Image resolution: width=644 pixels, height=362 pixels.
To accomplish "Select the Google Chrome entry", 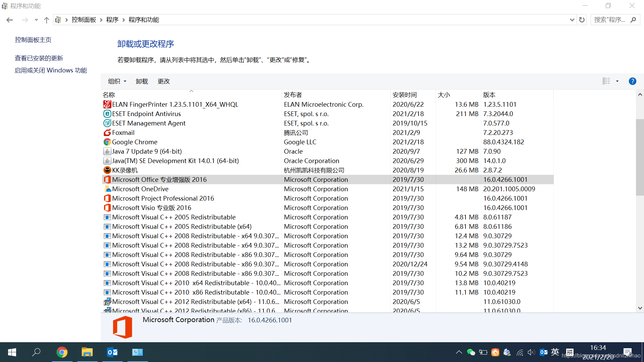I will 328,142.
